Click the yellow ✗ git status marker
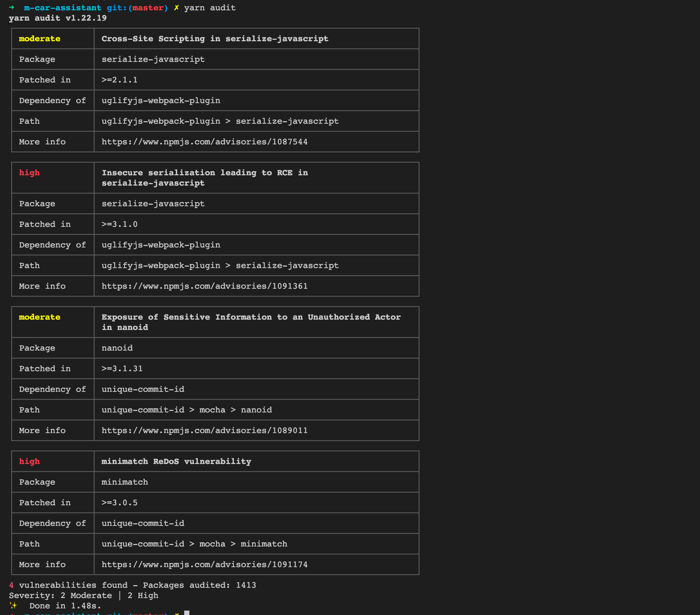This screenshot has width=700, height=615. (x=176, y=8)
